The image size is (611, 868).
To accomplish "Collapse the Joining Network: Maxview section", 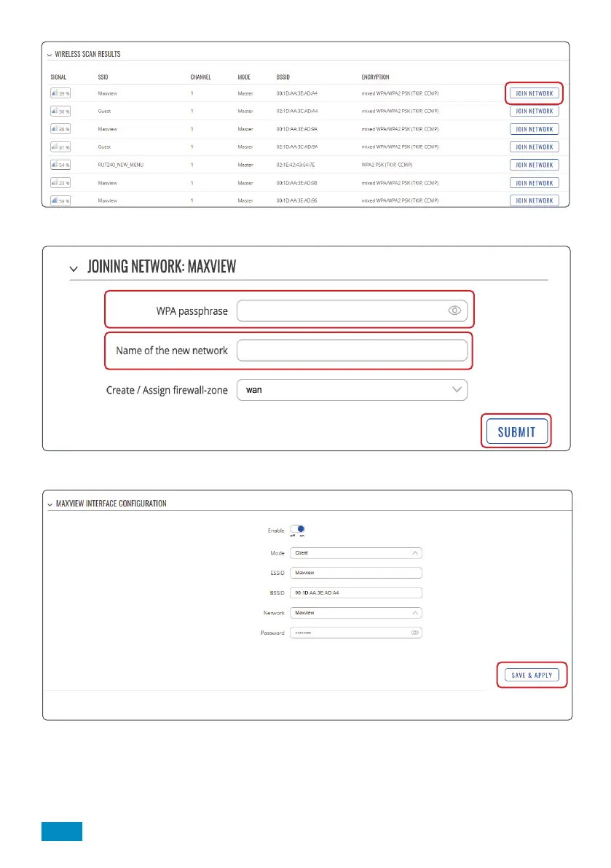I will [74, 268].
